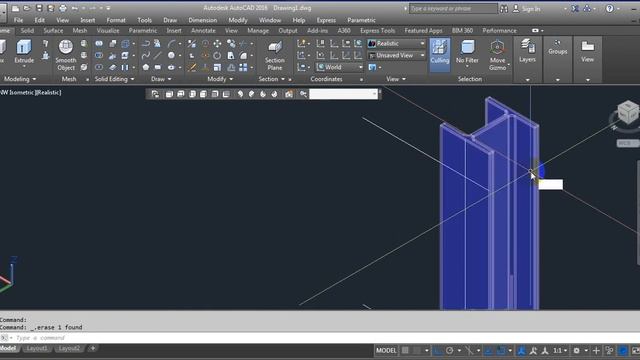Choose the Move Gizmo tool
This screenshot has width=640, height=360.
497,55
